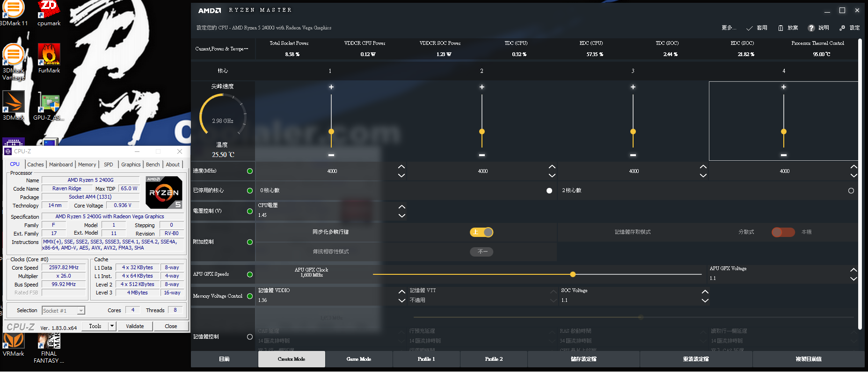Increase core 3 speed with up chevron
The width and height of the screenshot is (868, 372).
(x=703, y=167)
